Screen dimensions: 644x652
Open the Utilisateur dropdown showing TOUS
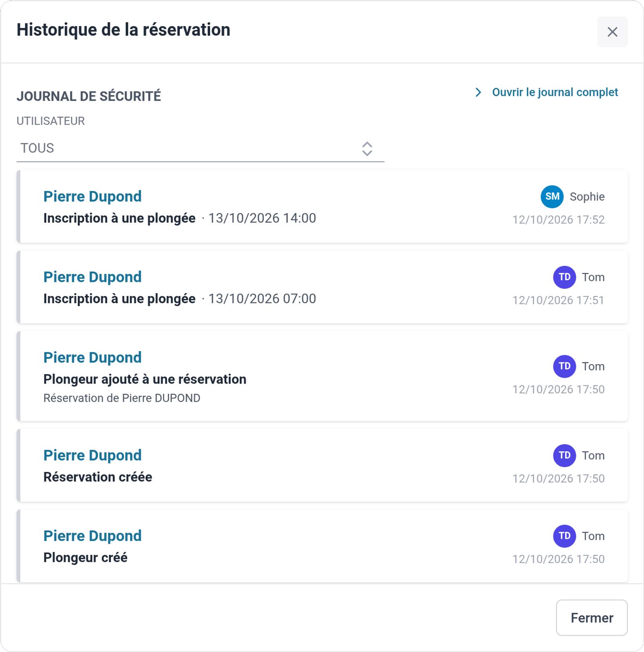(x=200, y=148)
